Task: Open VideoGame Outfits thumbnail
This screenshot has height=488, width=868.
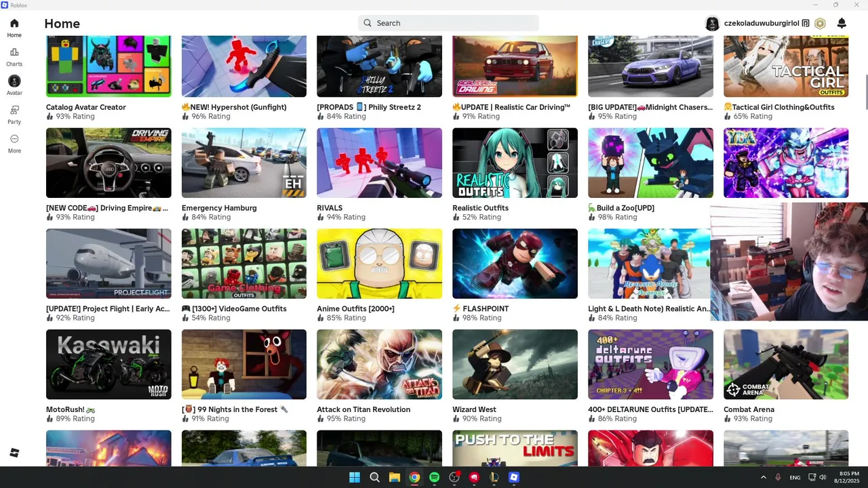Action: coord(244,264)
